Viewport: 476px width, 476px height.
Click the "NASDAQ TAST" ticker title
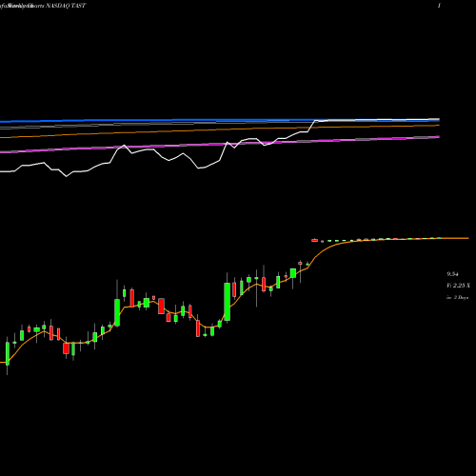pos(66,6)
